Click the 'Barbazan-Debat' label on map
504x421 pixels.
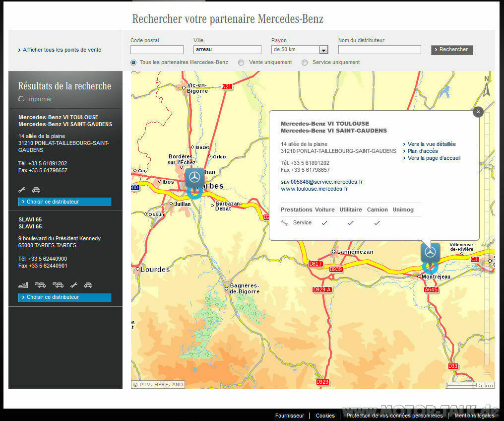coord(228,206)
